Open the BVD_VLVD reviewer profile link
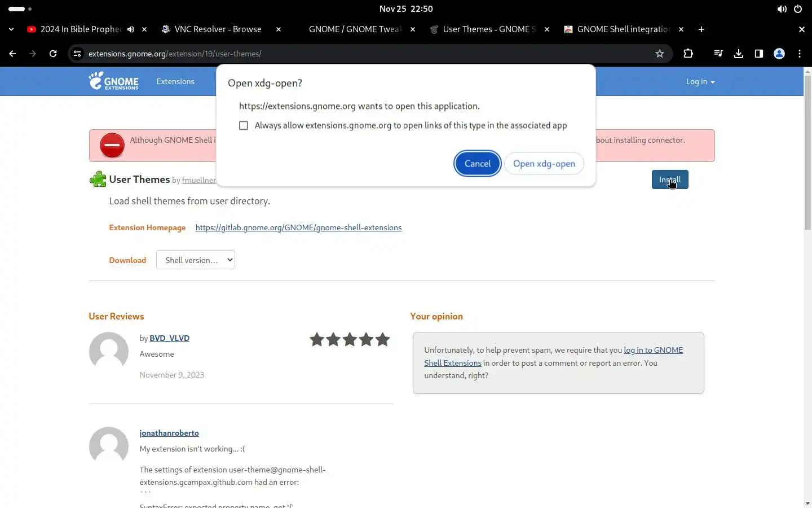Viewport: 812px width, 508px height. (x=169, y=338)
